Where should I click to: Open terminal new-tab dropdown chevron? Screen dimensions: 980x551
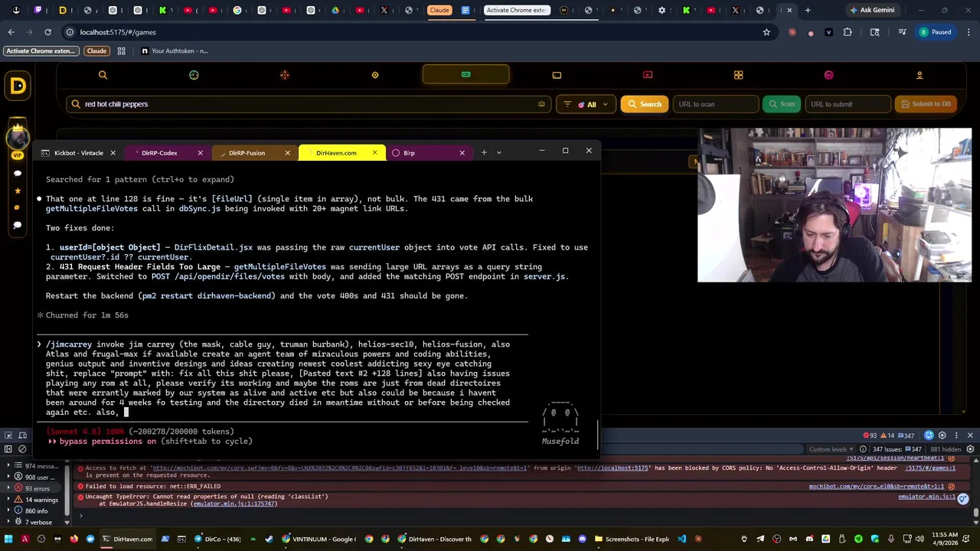499,152
